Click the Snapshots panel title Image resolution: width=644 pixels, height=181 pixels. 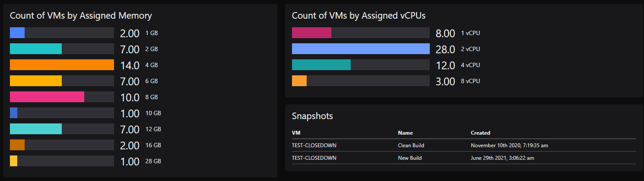[312, 116]
